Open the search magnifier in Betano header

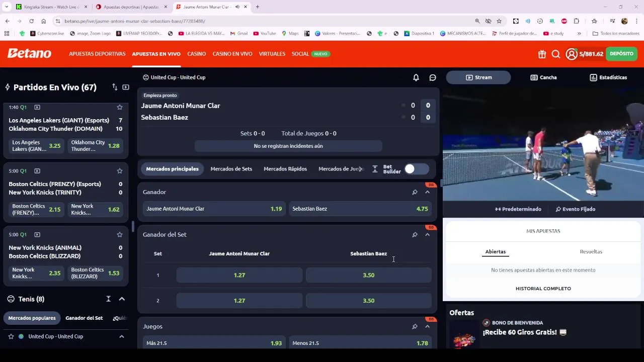[x=556, y=54]
